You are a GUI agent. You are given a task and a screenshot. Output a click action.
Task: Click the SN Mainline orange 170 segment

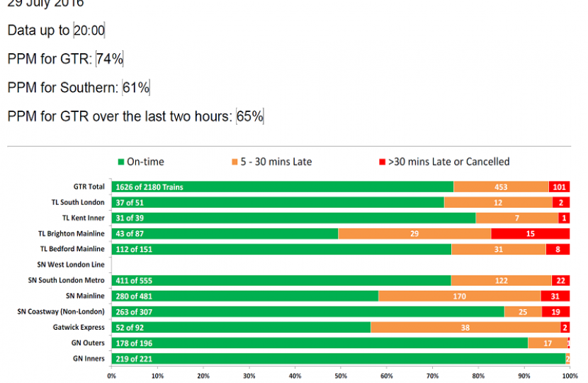point(460,296)
